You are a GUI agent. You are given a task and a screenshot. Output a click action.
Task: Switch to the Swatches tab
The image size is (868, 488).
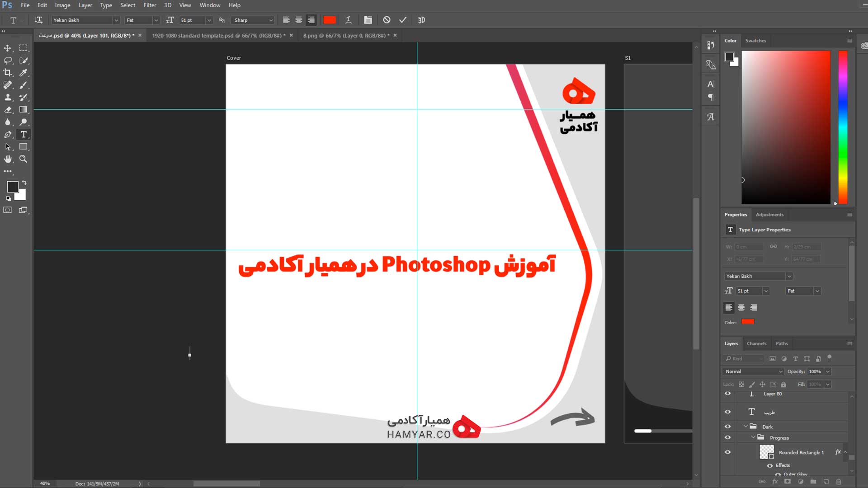coord(755,41)
